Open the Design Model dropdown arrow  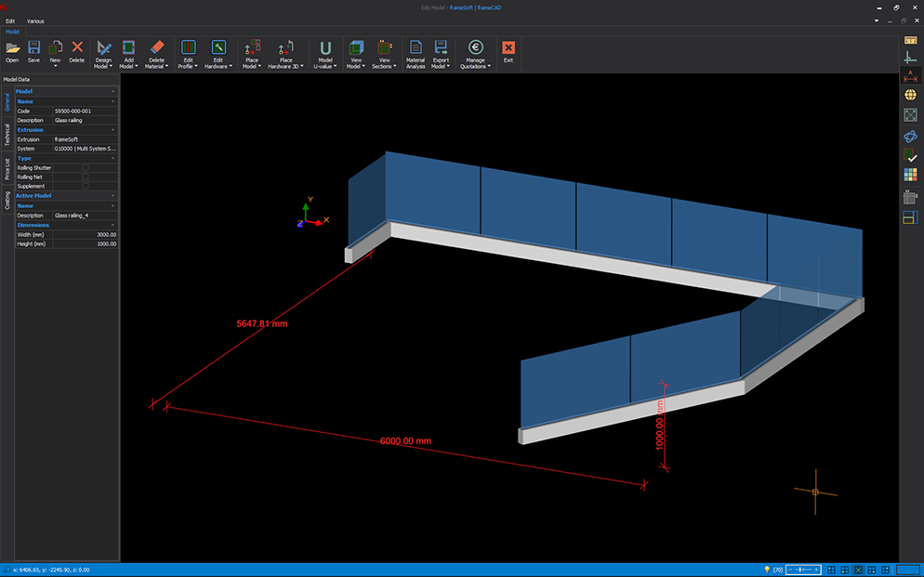pyautogui.click(x=111, y=67)
